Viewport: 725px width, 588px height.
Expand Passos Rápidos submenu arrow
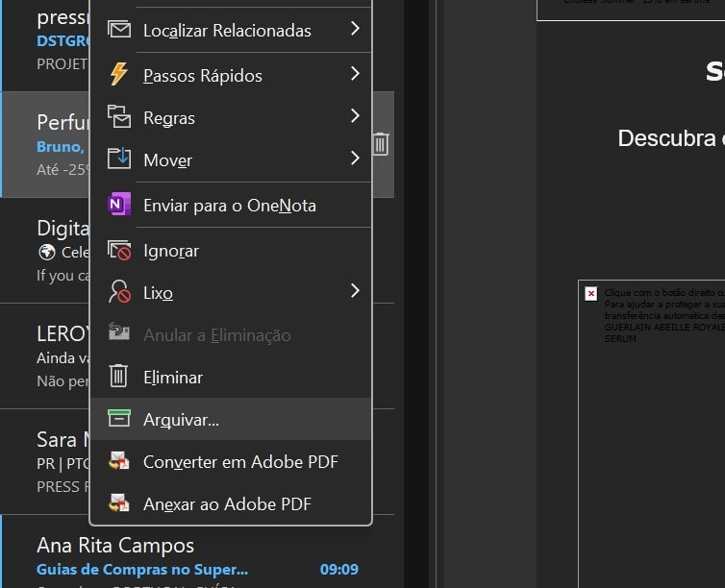tap(355, 73)
